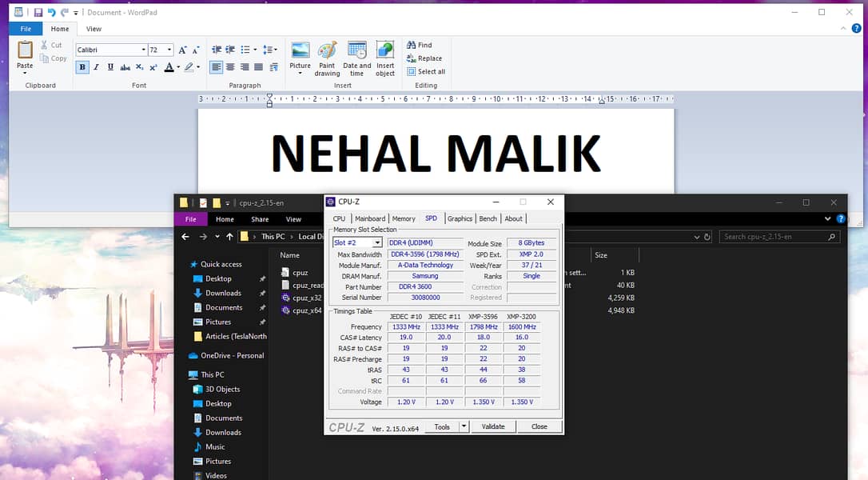The width and height of the screenshot is (868, 480).
Task: Start a bulleted list in WordPad
Action: 245,50
